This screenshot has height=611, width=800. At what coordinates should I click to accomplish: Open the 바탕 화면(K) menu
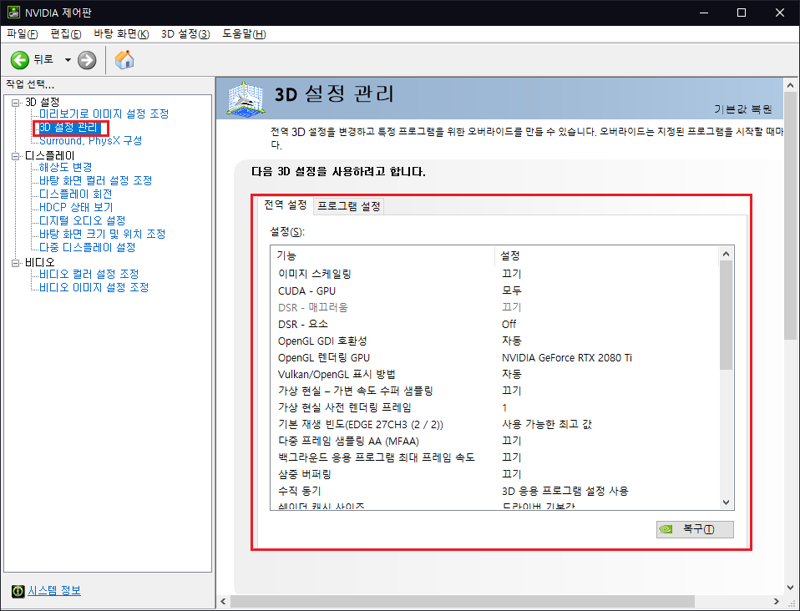point(121,34)
